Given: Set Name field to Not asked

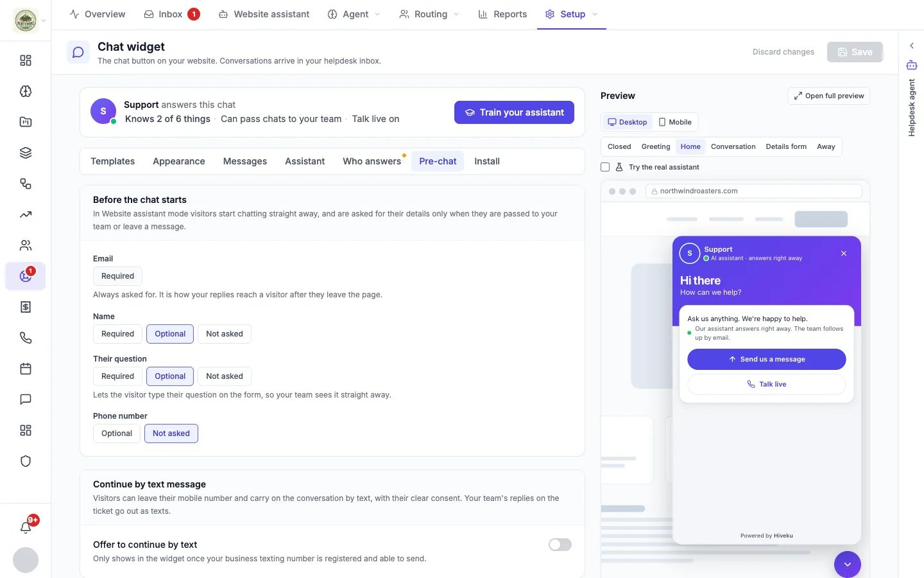Looking at the screenshot, I should tap(225, 334).
